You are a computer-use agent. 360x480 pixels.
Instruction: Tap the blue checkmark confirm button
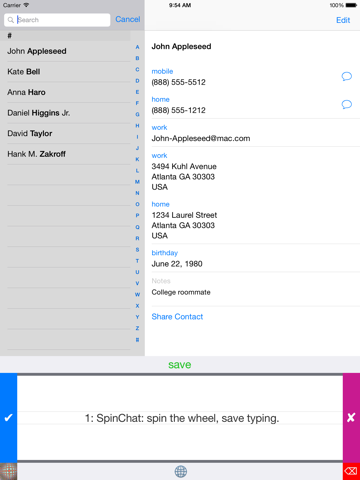point(8,417)
